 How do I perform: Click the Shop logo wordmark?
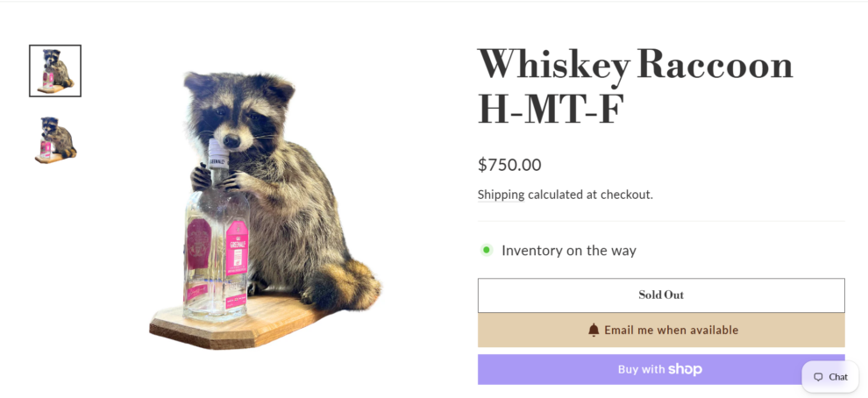(x=685, y=370)
